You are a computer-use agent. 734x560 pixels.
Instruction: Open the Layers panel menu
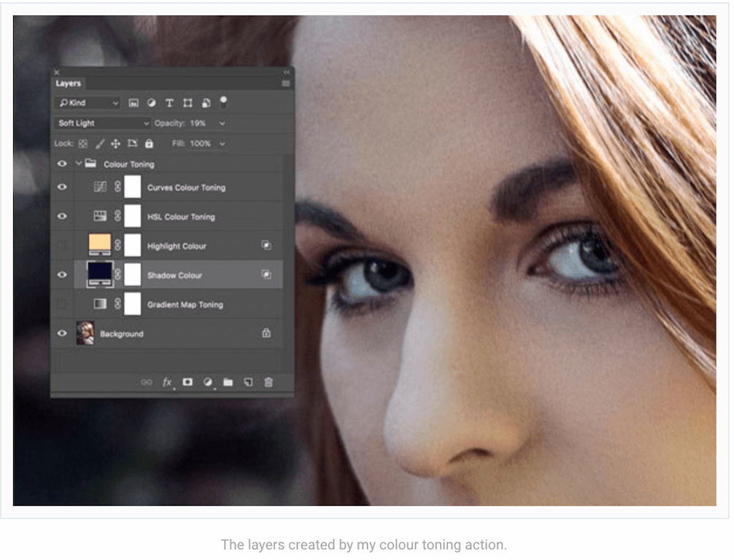click(286, 83)
